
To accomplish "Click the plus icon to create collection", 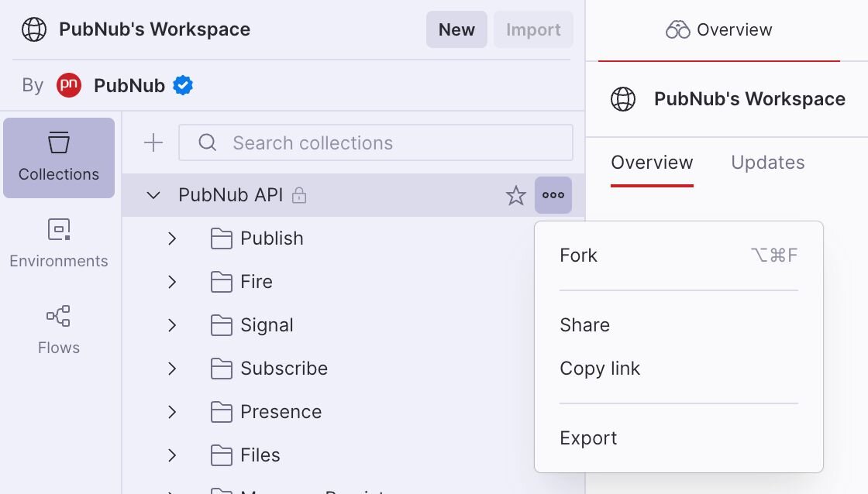I will [153, 142].
